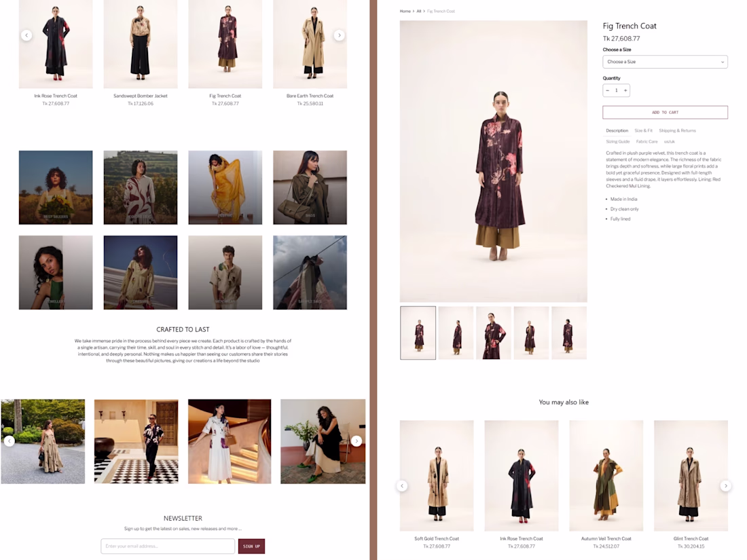Viewport: 747px width, 560px height.
Task: Open the Menswear category tile
Action: [x=225, y=272]
